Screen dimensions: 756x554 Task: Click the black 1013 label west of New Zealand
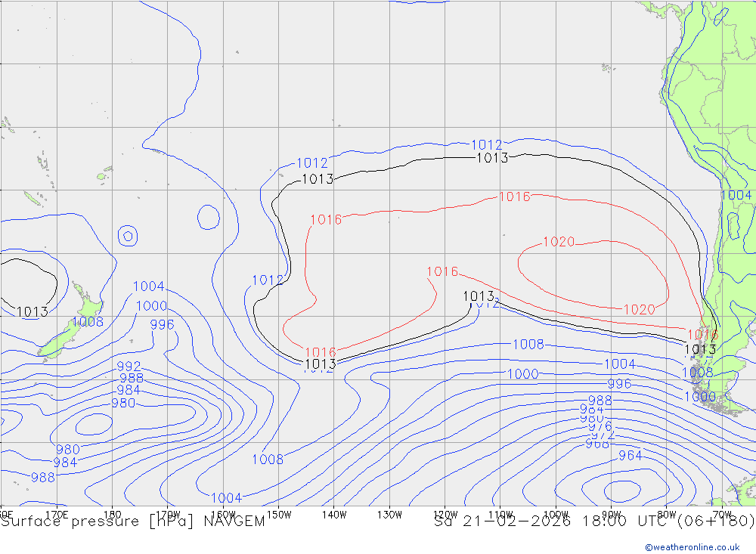click(33, 311)
